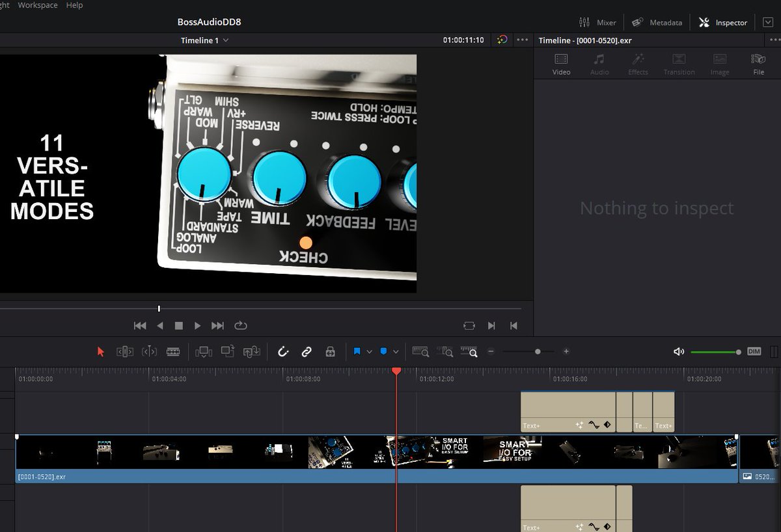This screenshot has height=532, width=781.
Task: Click the Replace Clip tool
Action: [x=252, y=352]
